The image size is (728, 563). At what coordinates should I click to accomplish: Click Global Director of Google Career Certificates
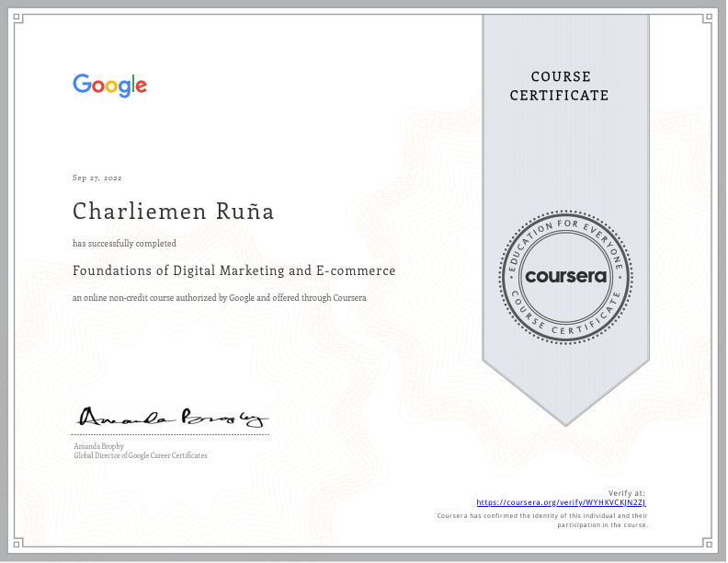click(141, 455)
